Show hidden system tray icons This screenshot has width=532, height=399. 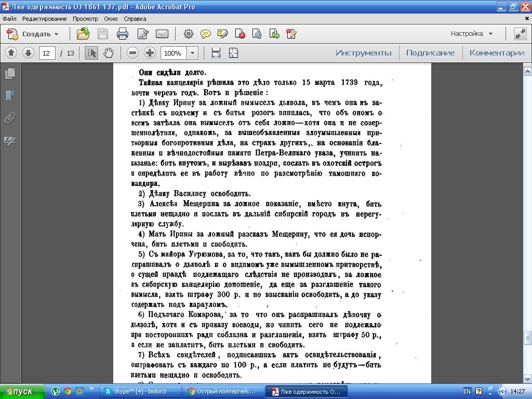tap(502, 392)
